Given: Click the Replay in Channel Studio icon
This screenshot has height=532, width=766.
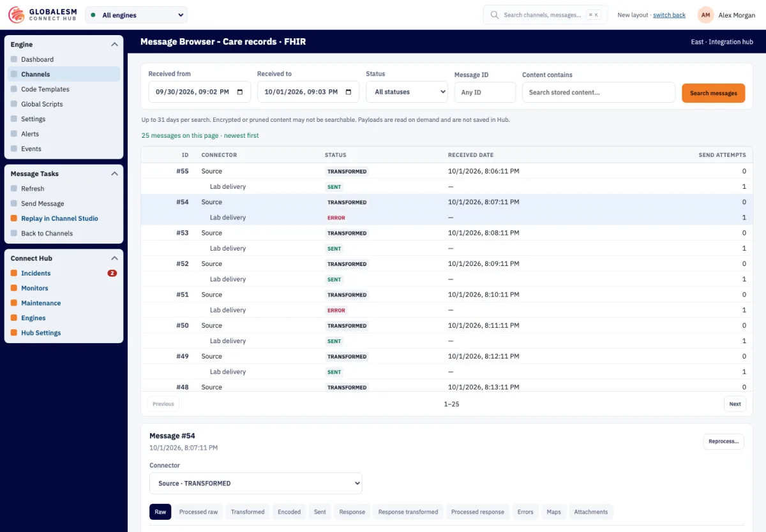Looking at the screenshot, I should point(14,218).
